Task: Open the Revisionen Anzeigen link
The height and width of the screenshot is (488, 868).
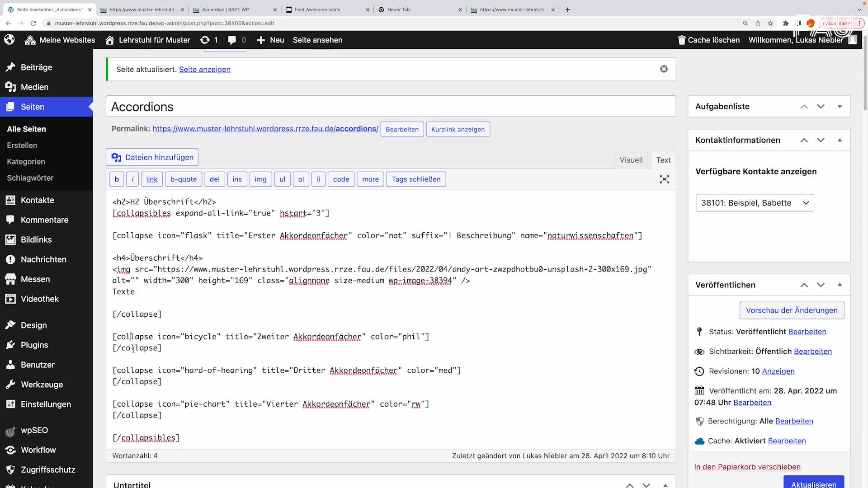Action: pyautogui.click(x=778, y=371)
